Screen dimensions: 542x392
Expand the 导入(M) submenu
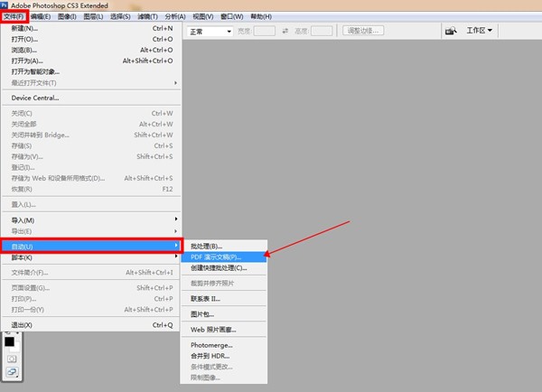point(91,220)
